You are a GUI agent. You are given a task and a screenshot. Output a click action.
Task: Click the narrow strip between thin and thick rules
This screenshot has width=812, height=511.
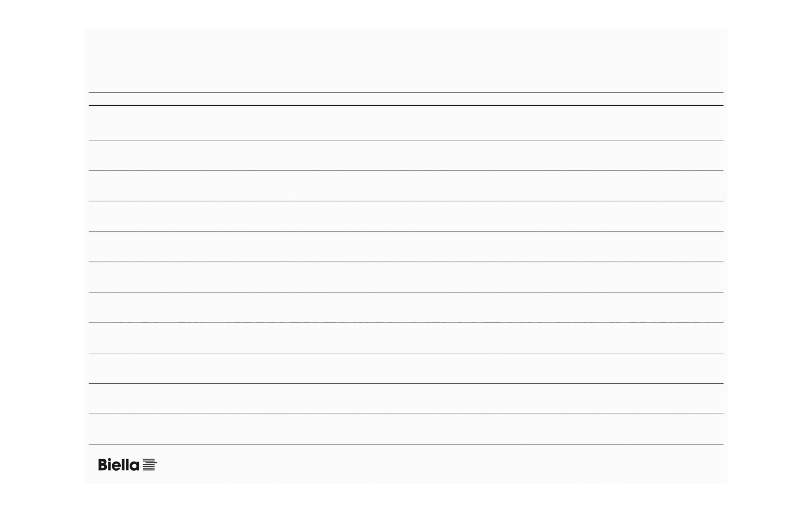[x=406, y=99]
